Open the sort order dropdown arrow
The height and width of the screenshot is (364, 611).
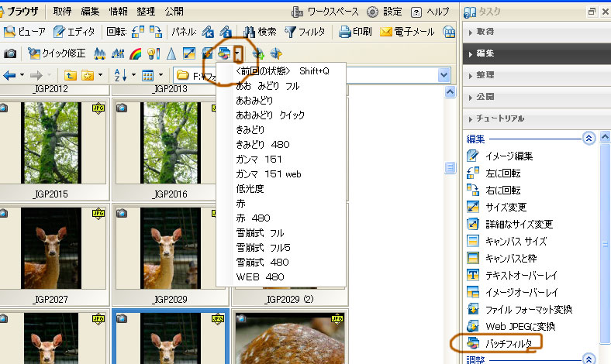coord(133,75)
